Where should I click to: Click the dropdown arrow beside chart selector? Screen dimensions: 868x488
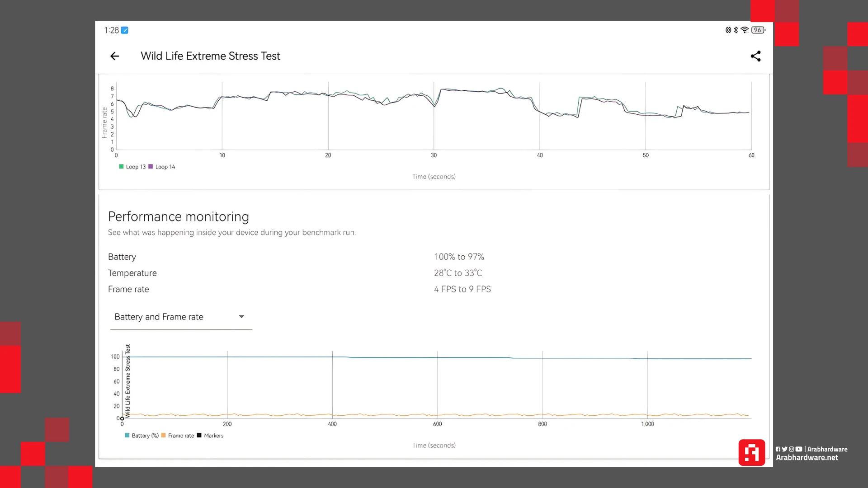(x=241, y=317)
